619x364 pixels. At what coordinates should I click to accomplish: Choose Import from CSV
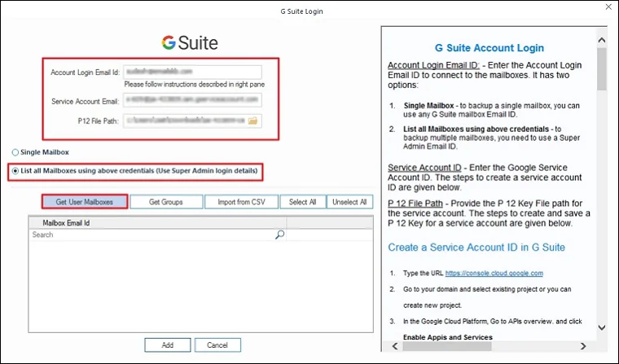click(x=241, y=202)
